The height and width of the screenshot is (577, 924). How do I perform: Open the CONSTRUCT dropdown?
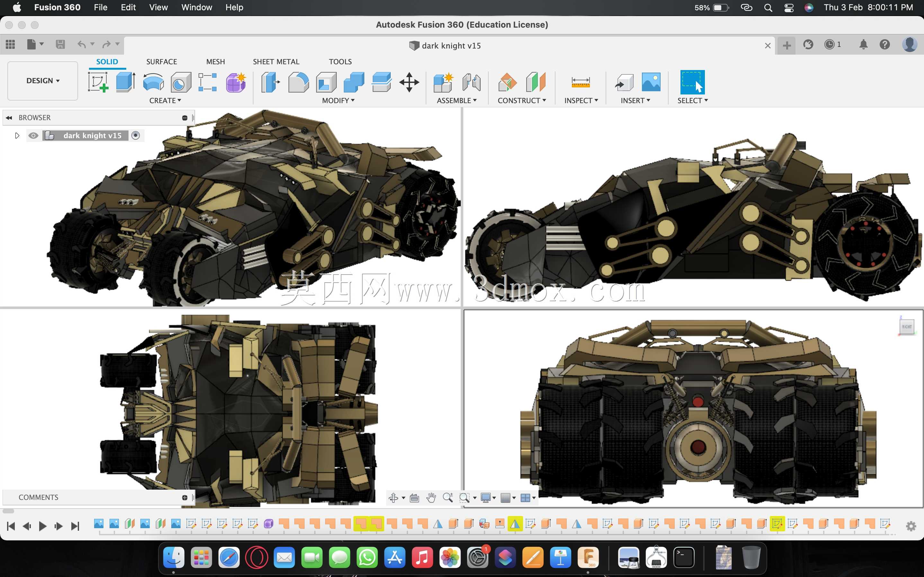point(522,100)
